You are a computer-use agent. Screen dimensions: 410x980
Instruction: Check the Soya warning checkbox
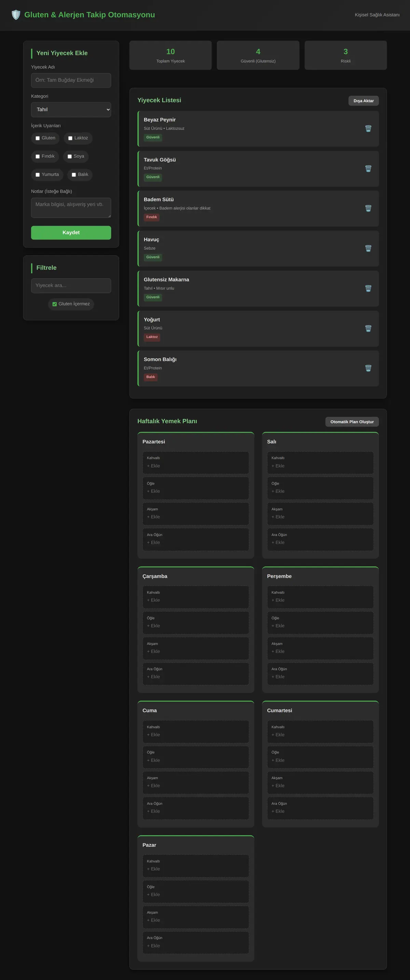coord(70,156)
